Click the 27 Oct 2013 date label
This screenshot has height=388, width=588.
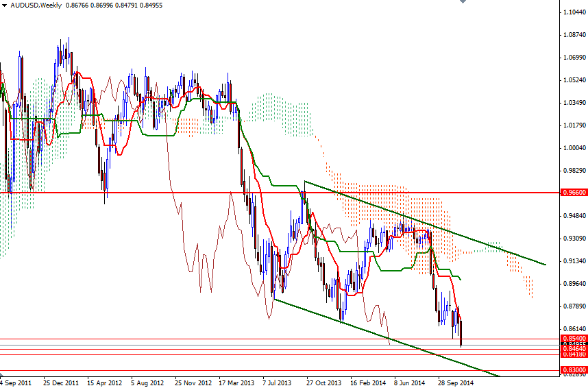[324, 383]
